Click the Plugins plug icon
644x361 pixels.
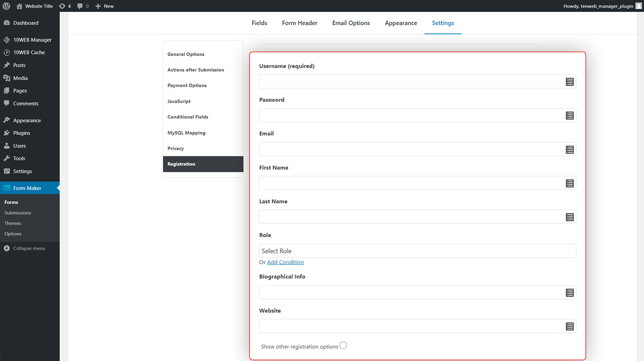click(7, 133)
